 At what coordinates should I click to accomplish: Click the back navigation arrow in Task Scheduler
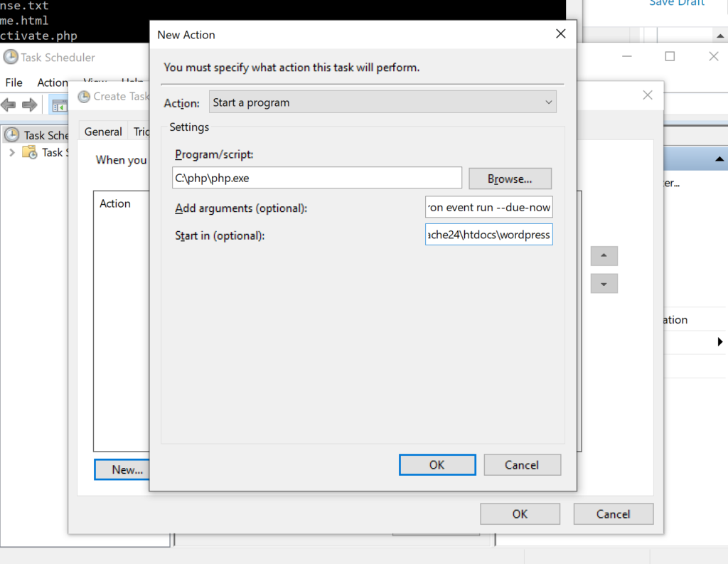click(x=8, y=105)
